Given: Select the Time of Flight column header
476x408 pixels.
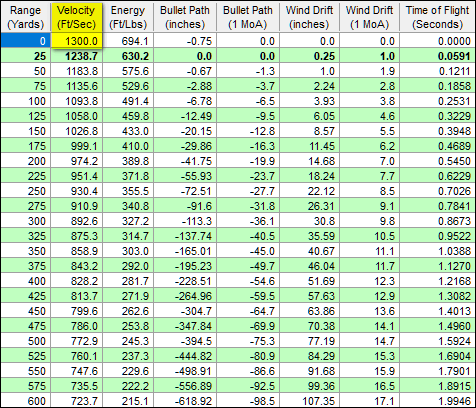Looking at the screenshot, I should click(437, 17).
